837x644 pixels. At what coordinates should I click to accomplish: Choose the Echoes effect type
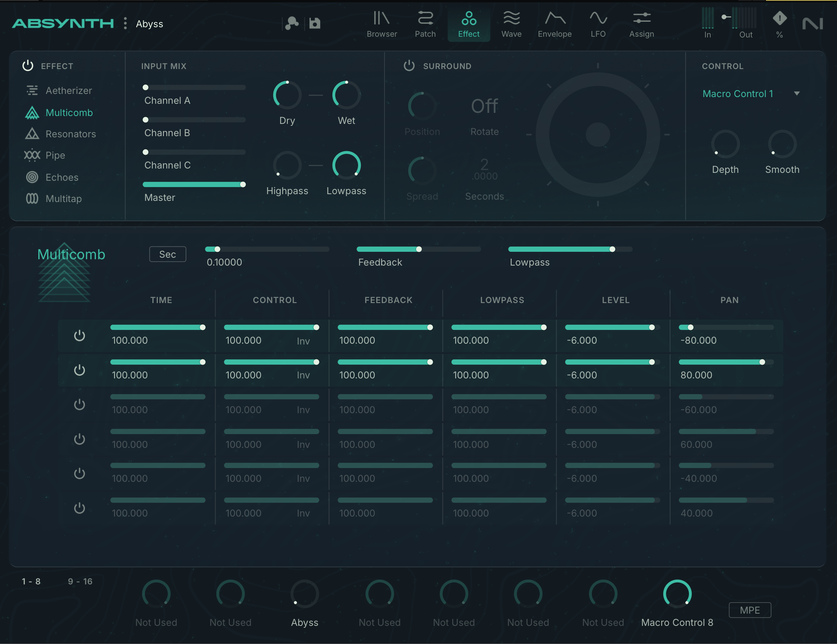point(62,178)
